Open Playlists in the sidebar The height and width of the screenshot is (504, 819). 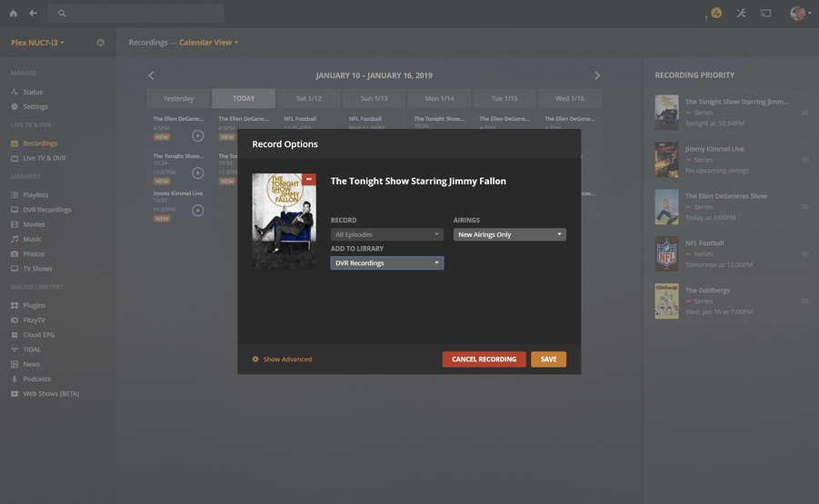click(35, 194)
